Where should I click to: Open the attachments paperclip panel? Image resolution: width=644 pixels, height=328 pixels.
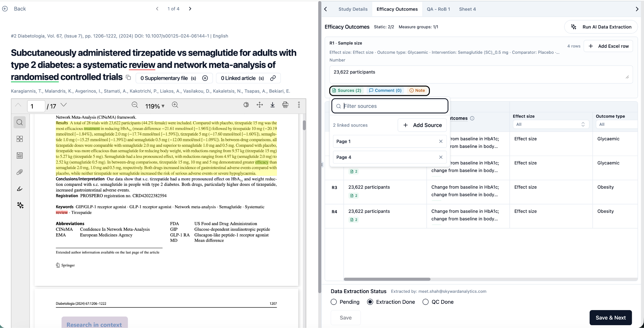[x=19, y=172]
